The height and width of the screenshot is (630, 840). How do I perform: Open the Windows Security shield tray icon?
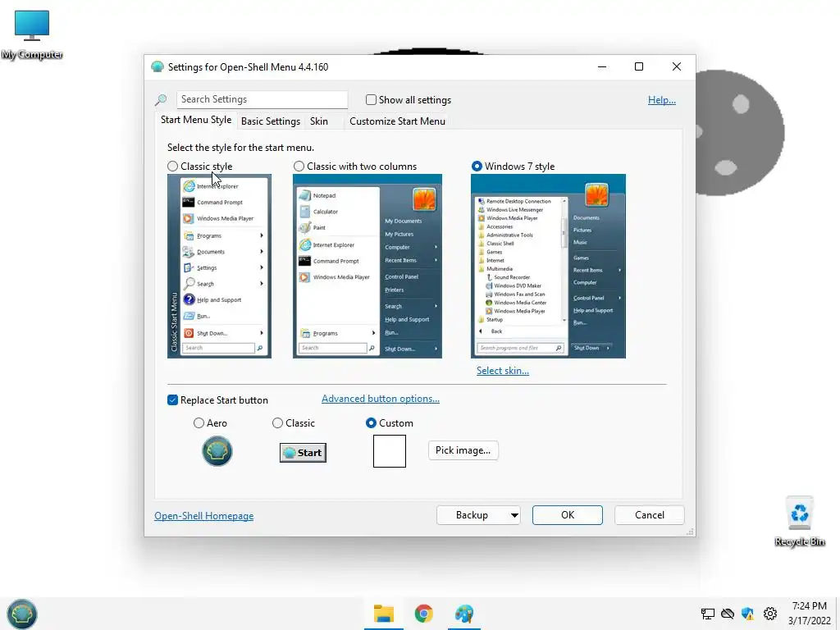pyautogui.click(x=748, y=614)
